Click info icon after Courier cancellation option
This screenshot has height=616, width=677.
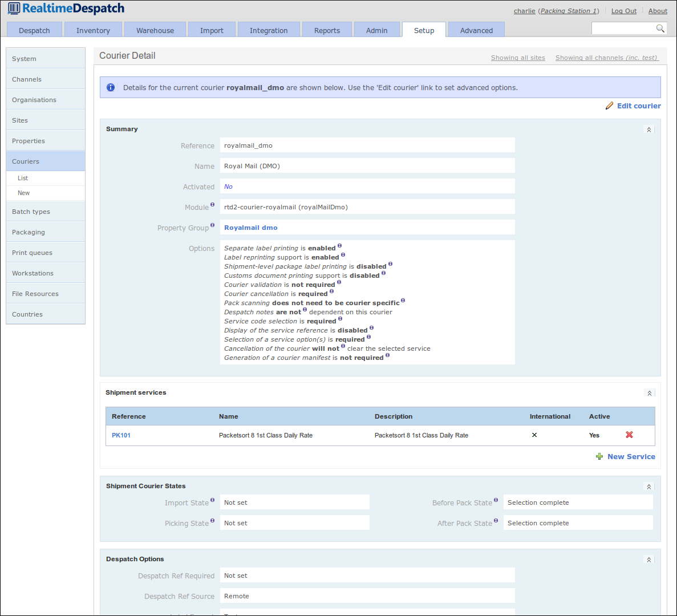point(331,291)
